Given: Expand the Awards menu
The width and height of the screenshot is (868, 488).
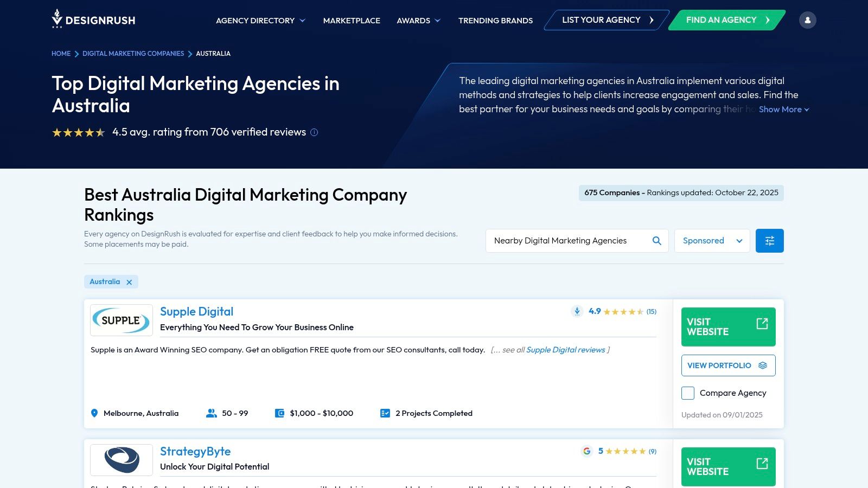Looking at the screenshot, I should [419, 21].
